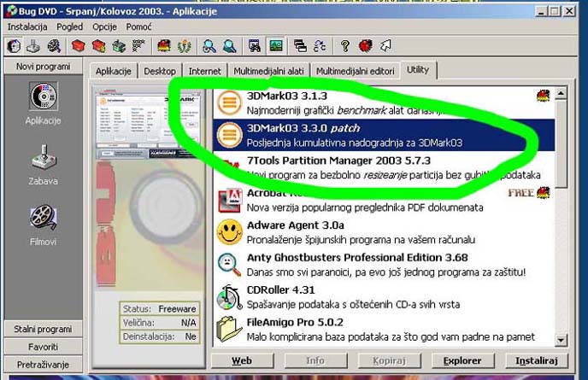
Task: Click the Adobe Acrobat PDF icon in list
Action: tap(230, 200)
